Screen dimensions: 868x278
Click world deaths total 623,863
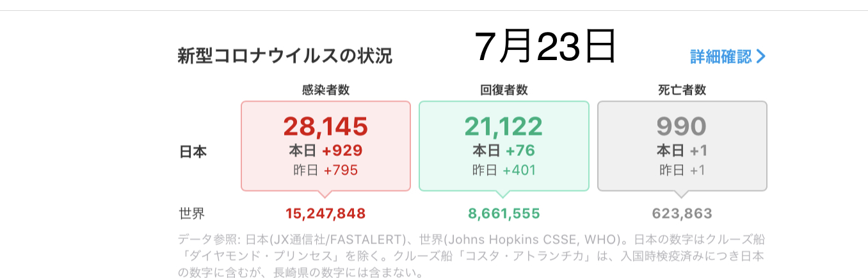pos(682,213)
